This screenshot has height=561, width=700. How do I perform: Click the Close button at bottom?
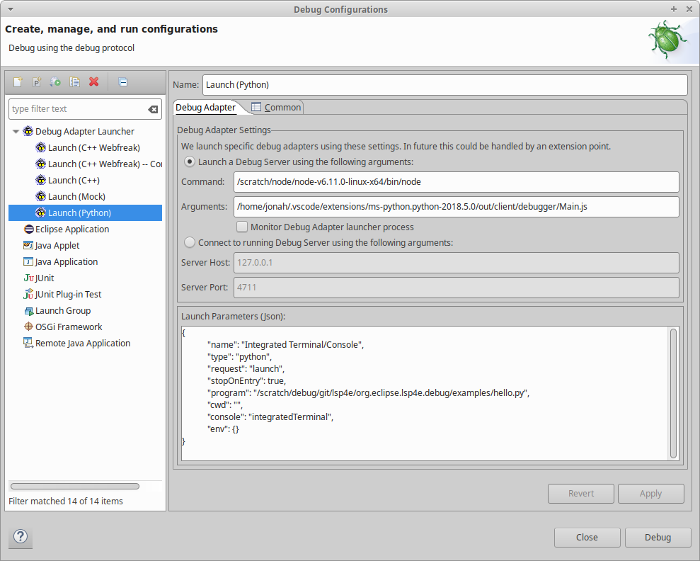click(x=587, y=537)
